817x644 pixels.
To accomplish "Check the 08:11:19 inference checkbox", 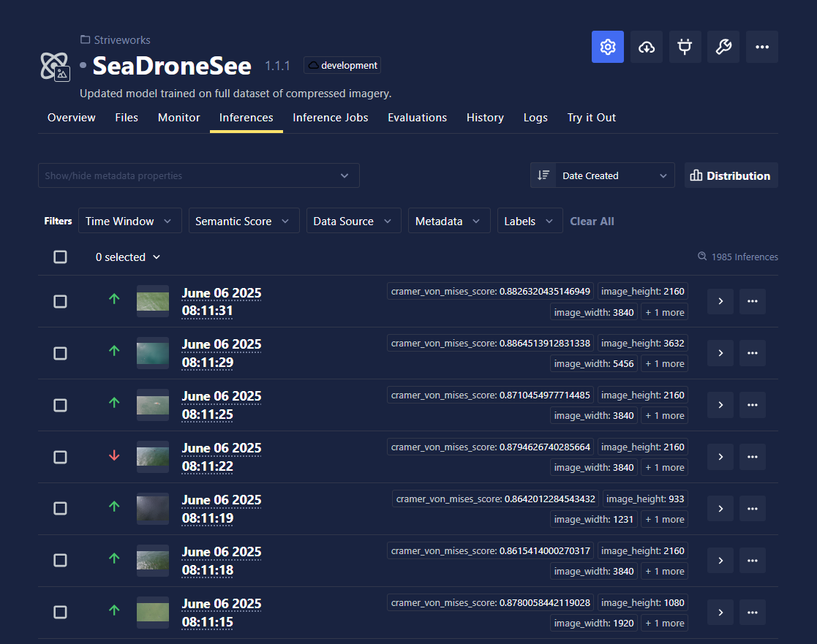I will pyautogui.click(x=61, y=508).
